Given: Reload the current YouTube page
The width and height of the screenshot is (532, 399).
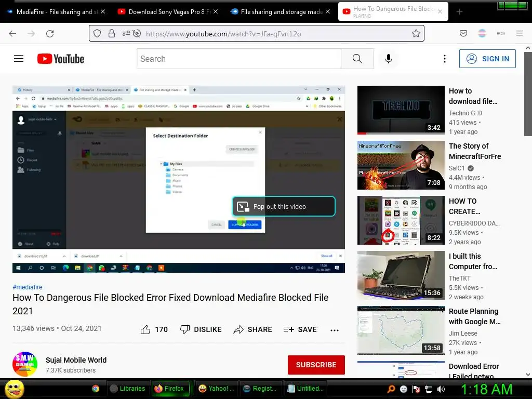Looking at the screenshot, I should click(x=50, y=34).
